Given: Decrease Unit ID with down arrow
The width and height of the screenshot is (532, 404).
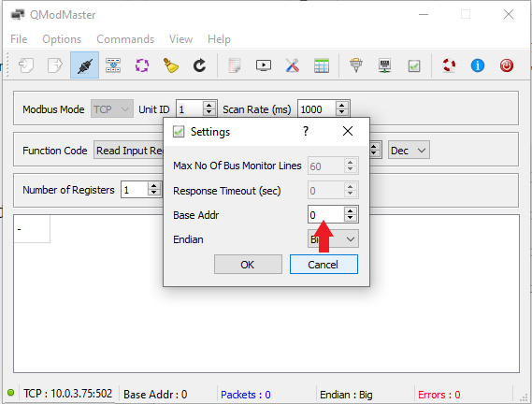Looking at the screenshot, I should click(209, 113).
